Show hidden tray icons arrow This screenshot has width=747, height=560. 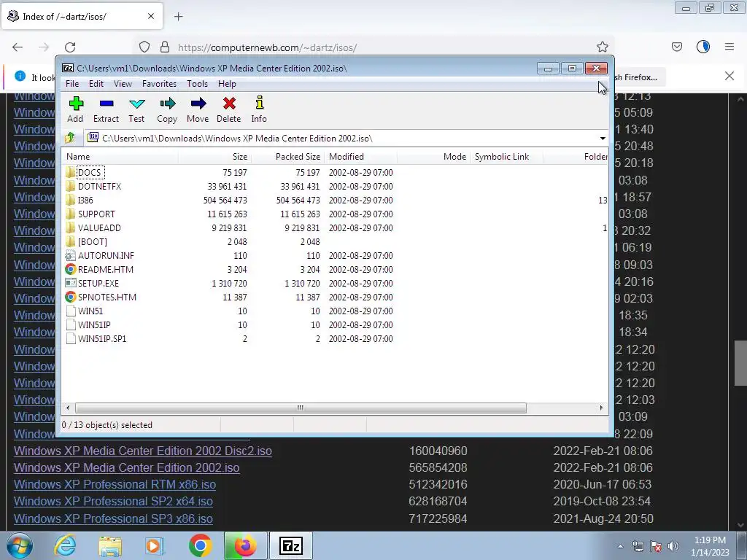click(x=620, y=546)
